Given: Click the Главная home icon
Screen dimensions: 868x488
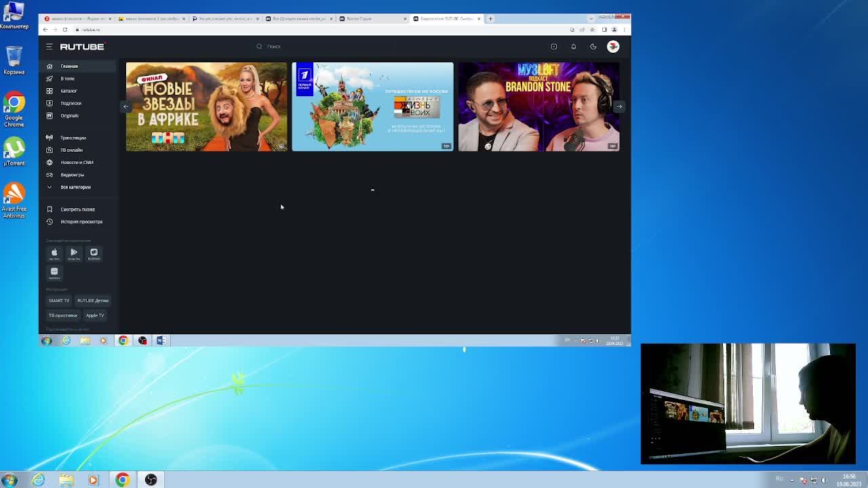Looking at the screenshot, I should pos(49,66).
